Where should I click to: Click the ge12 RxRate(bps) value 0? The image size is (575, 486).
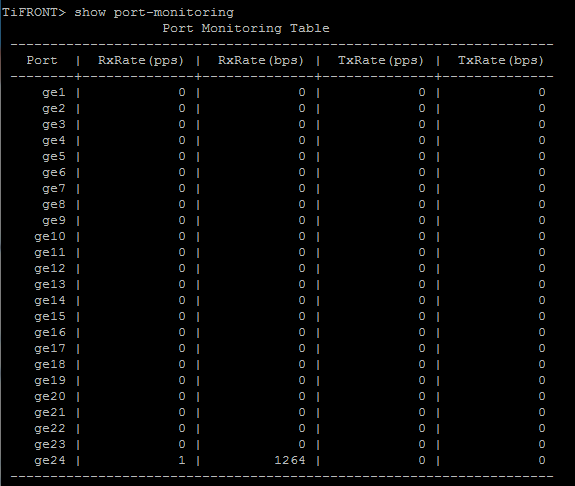pyautogui.click(x=302, y=268)
